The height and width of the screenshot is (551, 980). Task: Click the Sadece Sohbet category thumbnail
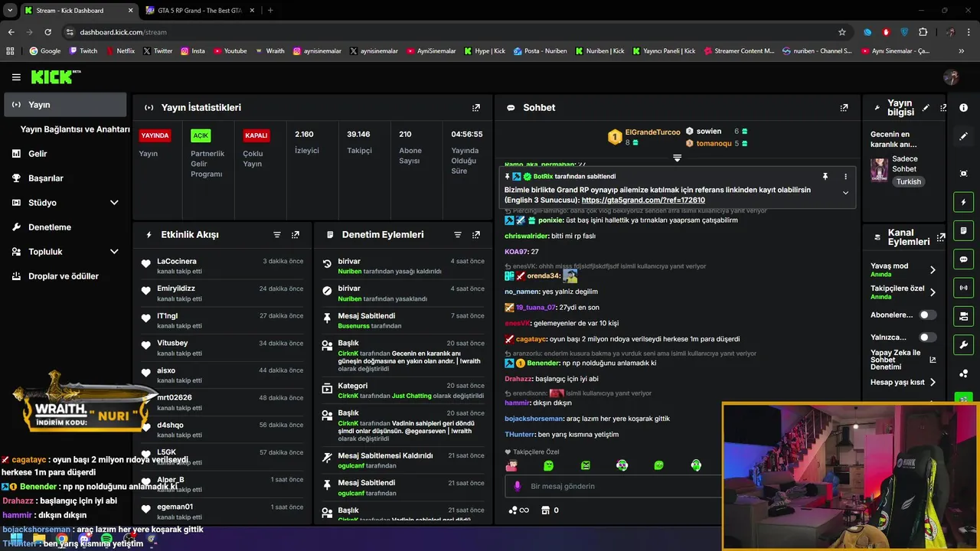click(x=879, y=169)
